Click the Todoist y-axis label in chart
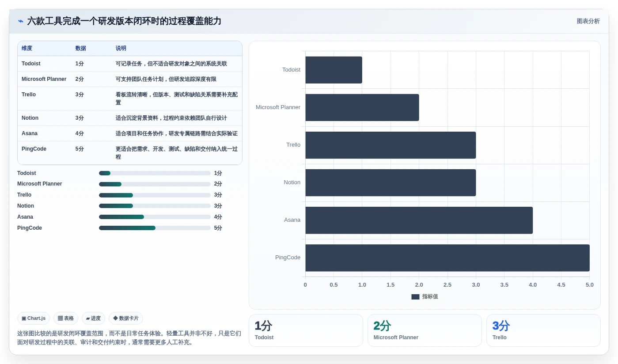Screen dimensions: 618x364 (x=291, y=70)
